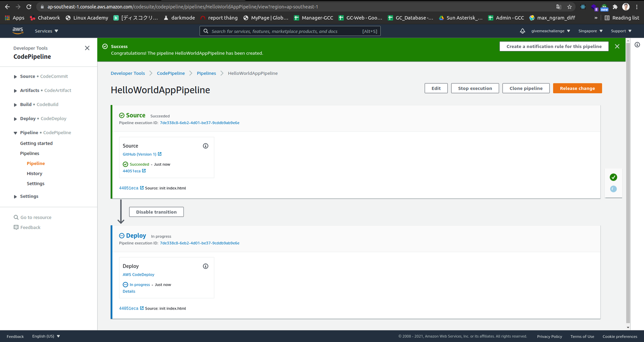The width and height of the screenshot is (644, 342).
Task: Open the English (US) language dropdown
Action: pos(46,336)
